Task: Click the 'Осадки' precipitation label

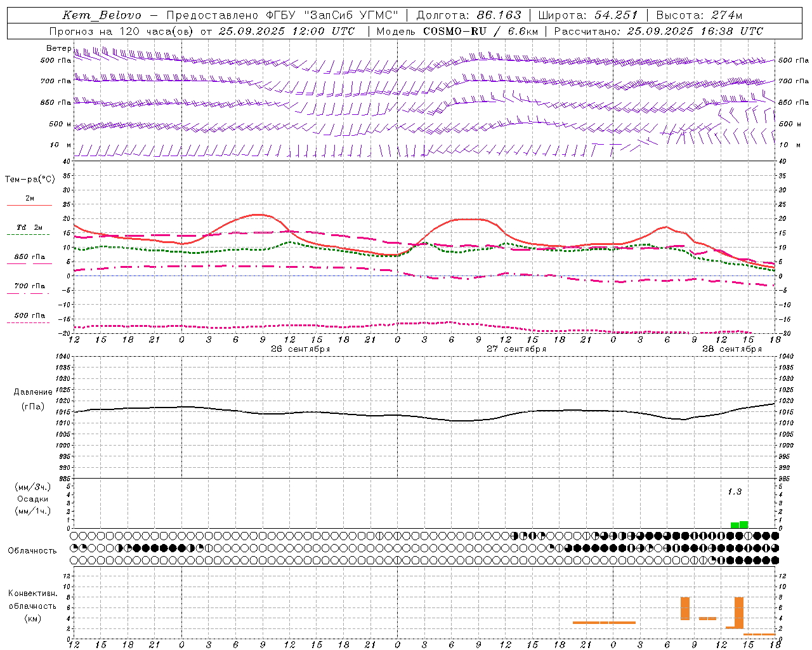Action: point(33,499)
